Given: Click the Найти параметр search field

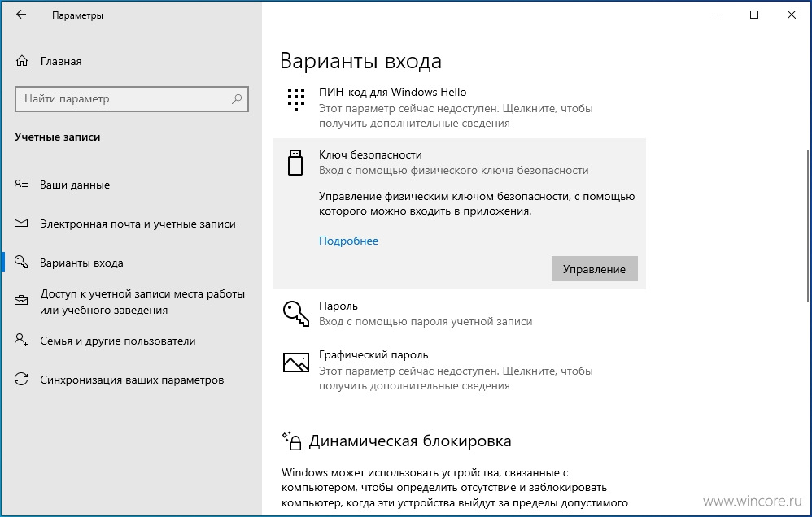Looking at the screenshot, I should click(x=132, y=98).
